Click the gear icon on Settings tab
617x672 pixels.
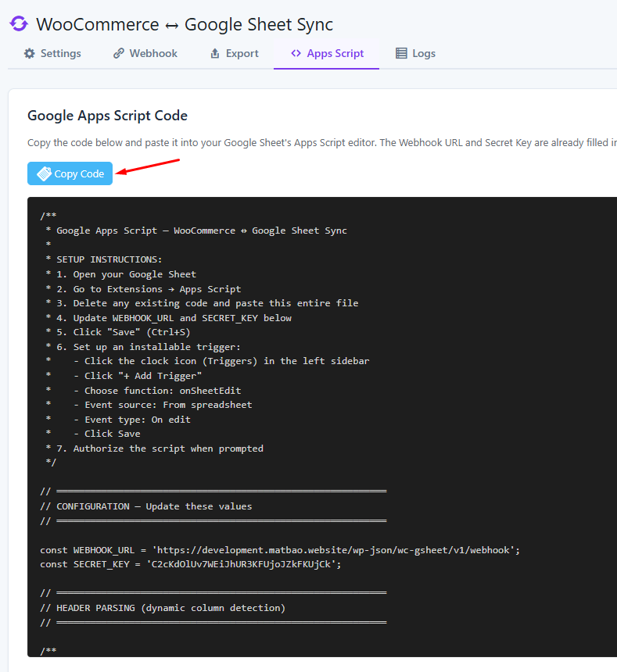coord(30,54)
